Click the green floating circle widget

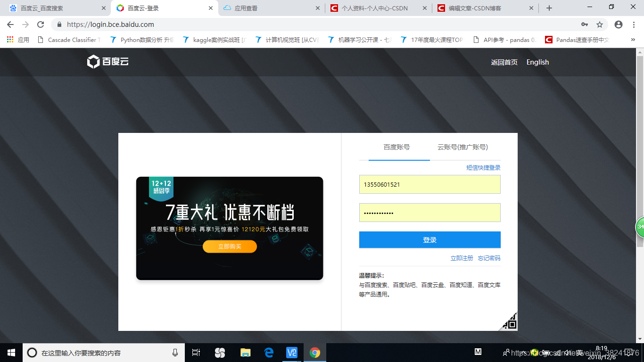(x=640, y=227)
